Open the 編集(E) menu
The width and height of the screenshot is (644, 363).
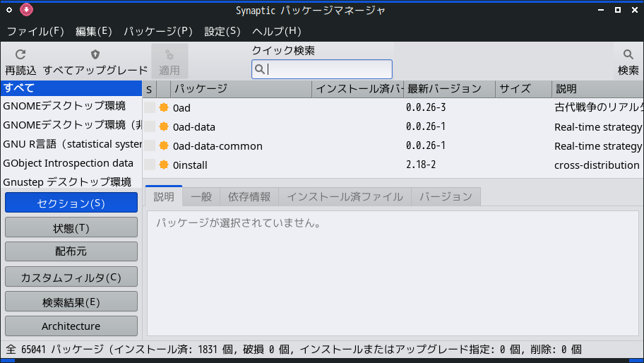point(94,31)
